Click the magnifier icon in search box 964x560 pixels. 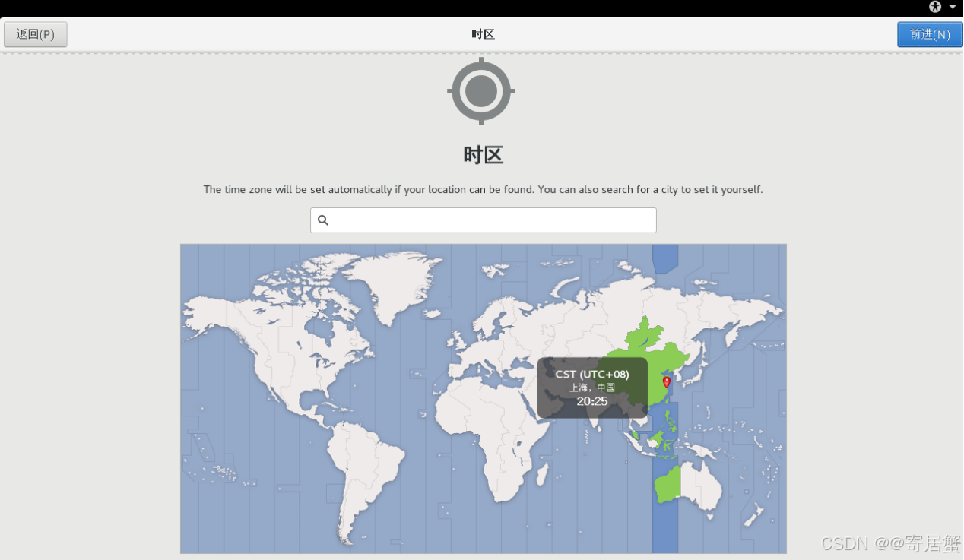[323, 220]
